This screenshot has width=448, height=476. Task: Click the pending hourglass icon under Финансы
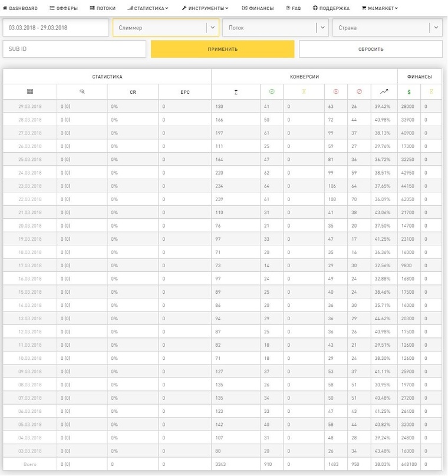pyautogui.click(x=431, y=91)
